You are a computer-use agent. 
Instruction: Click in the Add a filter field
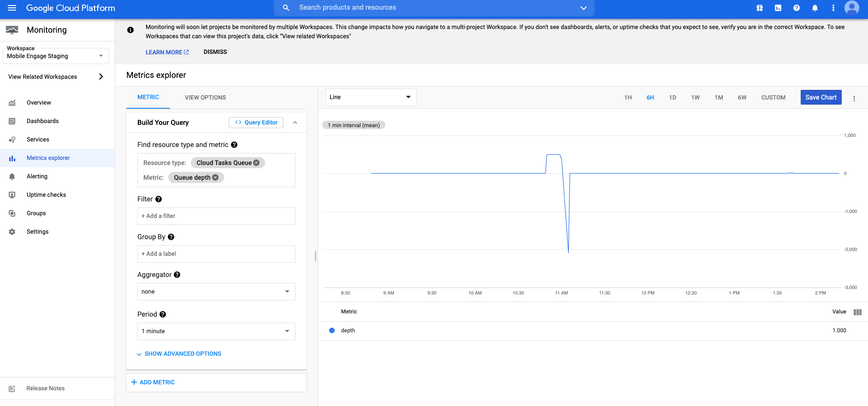tap(216, 216)
